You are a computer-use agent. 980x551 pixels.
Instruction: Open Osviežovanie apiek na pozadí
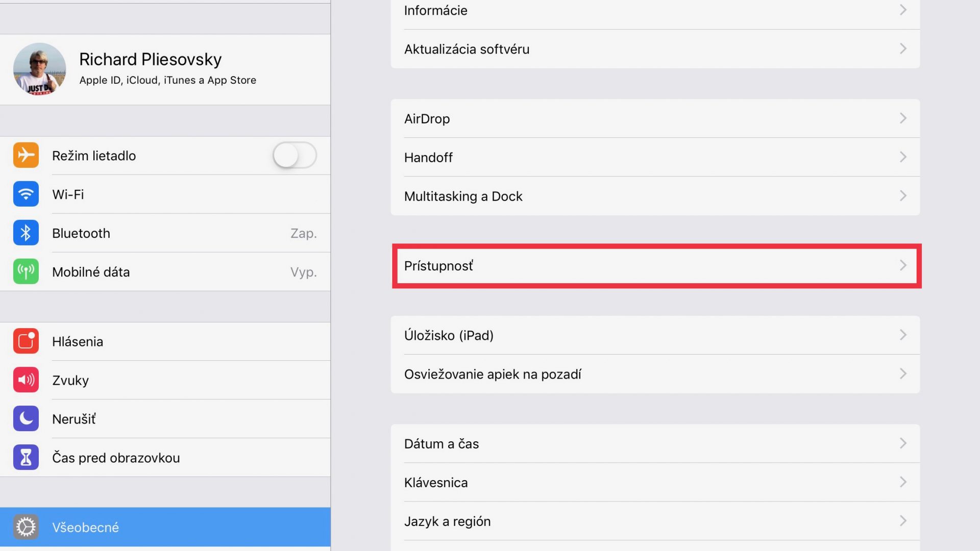click(x=655, y=374)
